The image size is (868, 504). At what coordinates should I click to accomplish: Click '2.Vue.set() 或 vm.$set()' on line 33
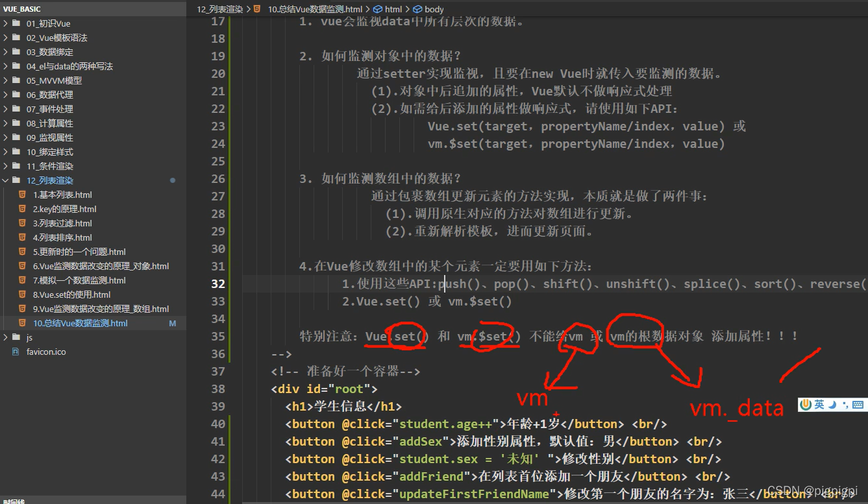[427, 301]
